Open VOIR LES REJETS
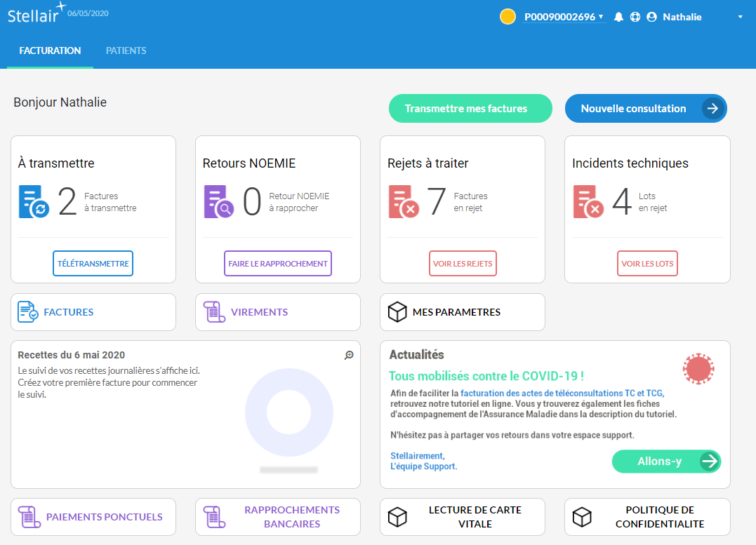This screenshot has width=756, height=545. [463, 264]
